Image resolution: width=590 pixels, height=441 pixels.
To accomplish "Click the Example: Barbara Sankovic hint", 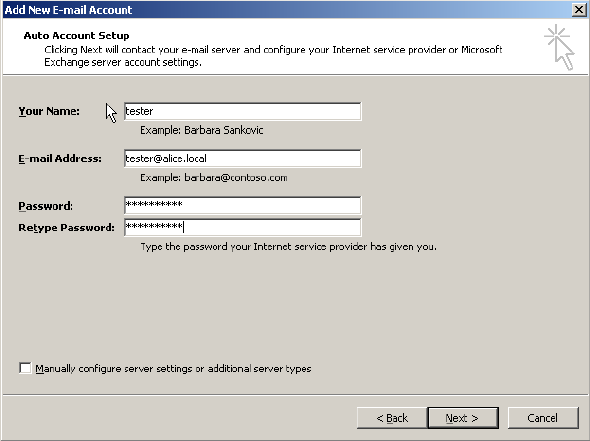I will [x=201, y=130].
